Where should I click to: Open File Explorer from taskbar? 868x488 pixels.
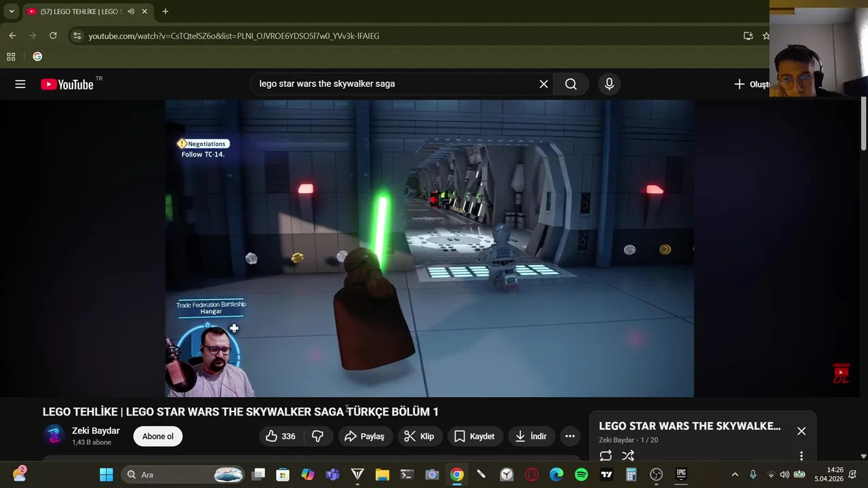[382, 474]
